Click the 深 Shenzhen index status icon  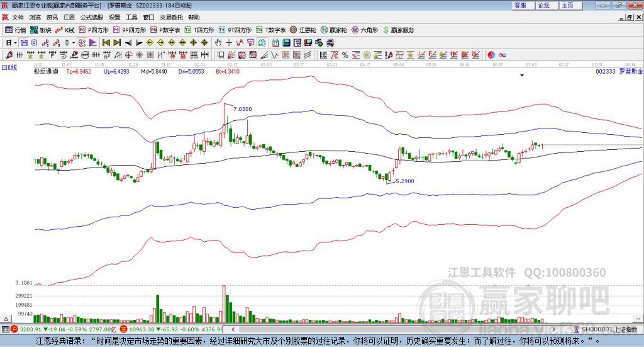click(125, 329)
